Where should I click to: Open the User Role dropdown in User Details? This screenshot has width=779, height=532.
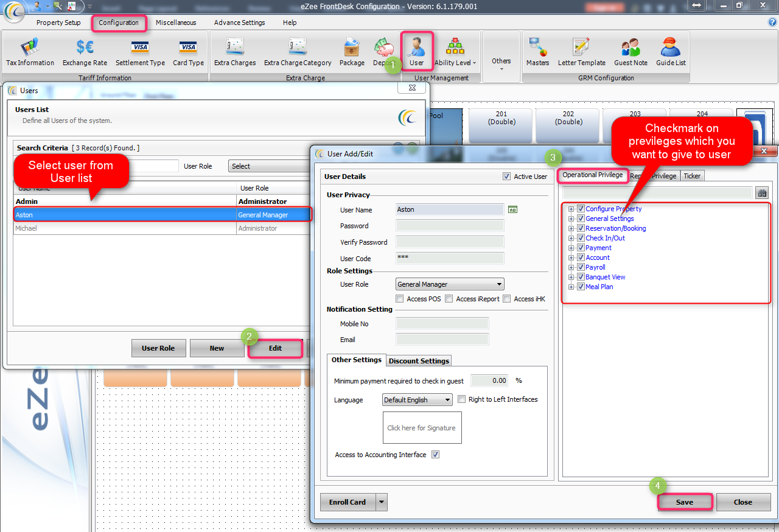coord(450,284)
